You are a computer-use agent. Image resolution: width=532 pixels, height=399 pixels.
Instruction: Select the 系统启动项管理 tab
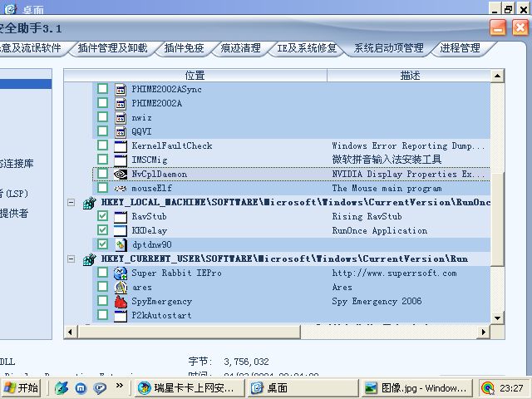tap(388, 48)
